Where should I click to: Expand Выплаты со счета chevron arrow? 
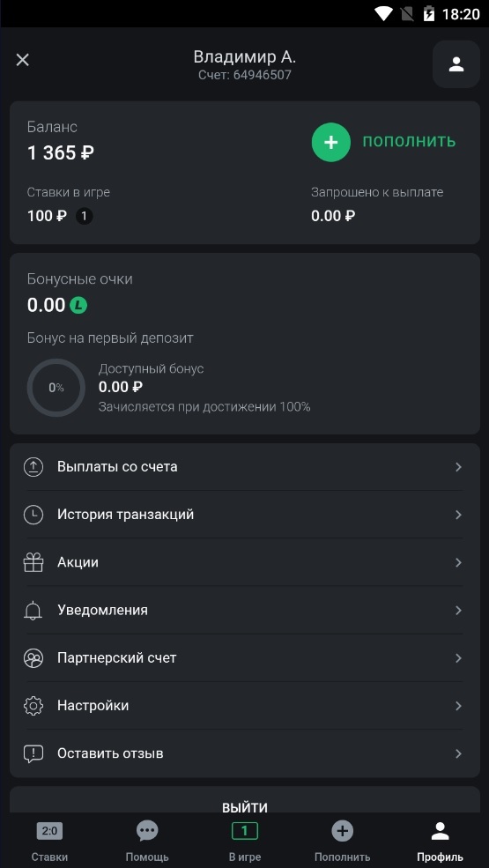tap(458, 467)
